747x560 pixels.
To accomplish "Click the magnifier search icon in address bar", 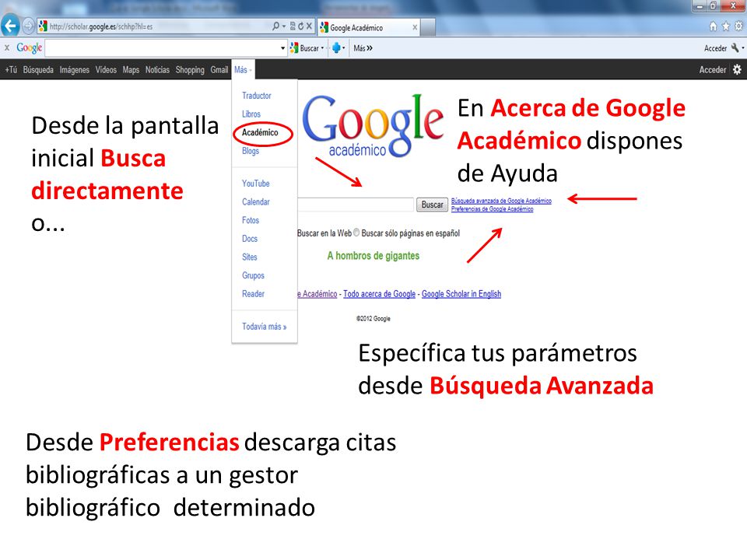I will coord(275,26).
